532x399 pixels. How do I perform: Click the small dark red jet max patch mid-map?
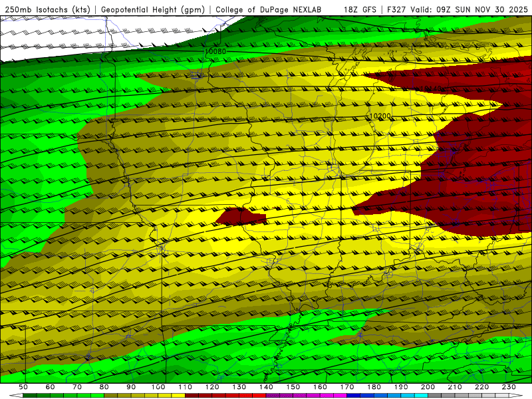coord(240,217)
